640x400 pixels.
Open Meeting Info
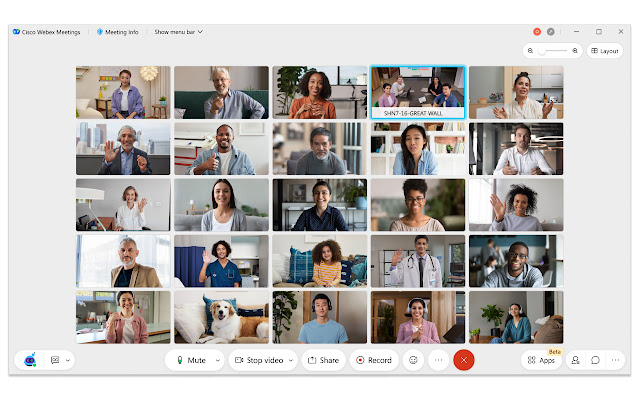[x=118, y=32]
